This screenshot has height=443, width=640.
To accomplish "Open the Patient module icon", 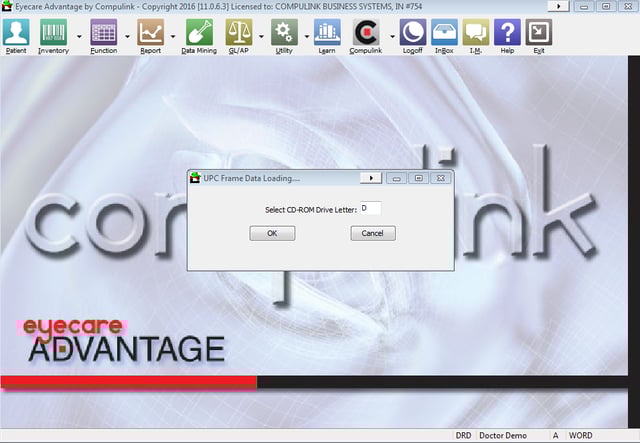I will (x=16, y=32).
